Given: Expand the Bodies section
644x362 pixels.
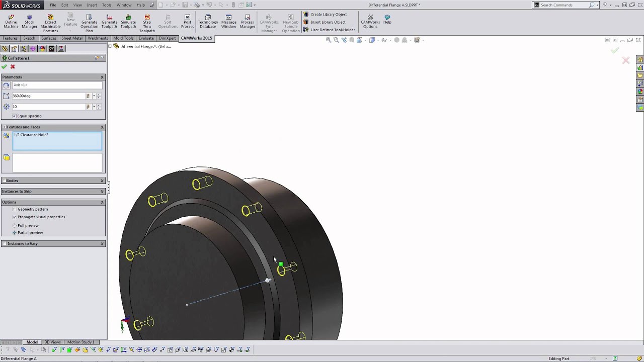Looking at the screenshot, I should pyautogui.click(x=102, y=180).
